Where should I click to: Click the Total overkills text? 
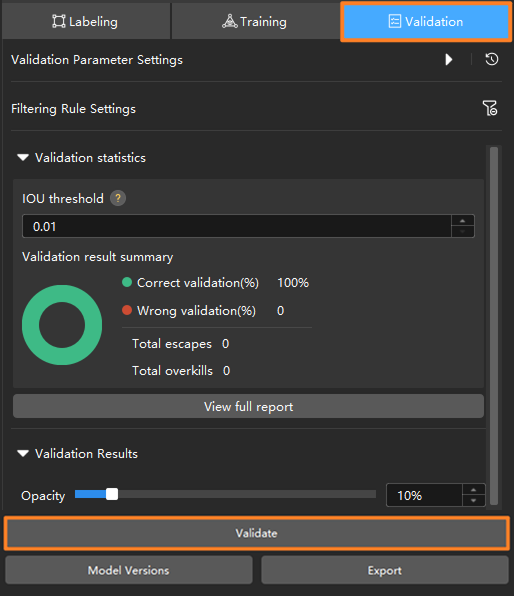(x=172, y=371)
